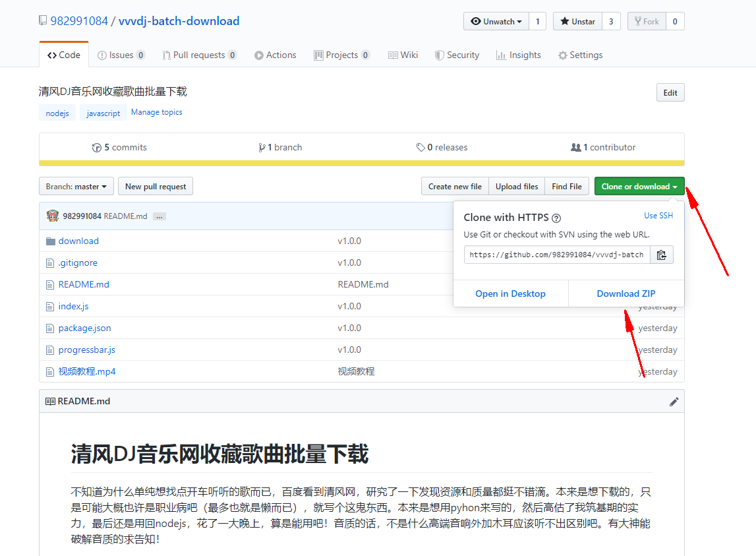This screenshot has width=756, height=556.
Task: Expand the Unwatch dropdown
Action: [x=496, y=21]
